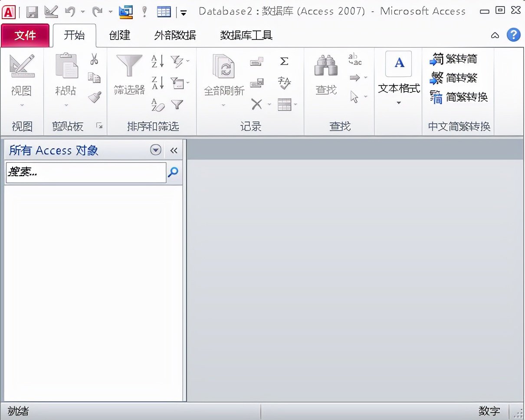This screenshot has width=525, height=420.
Task: Click the format painter brush icon
Action: [95, 96]
